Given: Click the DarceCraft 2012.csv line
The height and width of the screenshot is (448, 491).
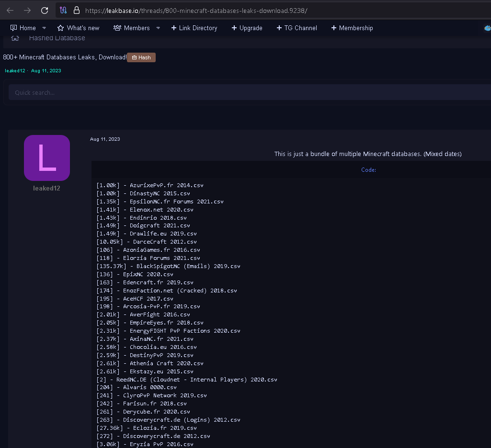Looking at the screenshot, I should (147, 242).
